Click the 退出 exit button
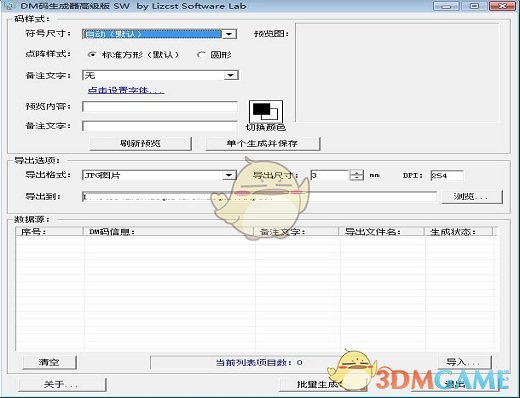The height and width of the screenshot is (398, 520). tap(455, 385)
